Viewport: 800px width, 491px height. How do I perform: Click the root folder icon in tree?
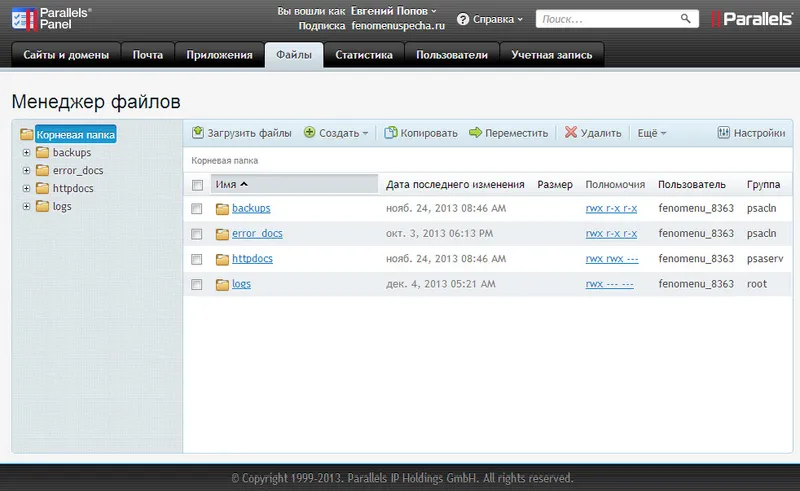coord(27,135)
